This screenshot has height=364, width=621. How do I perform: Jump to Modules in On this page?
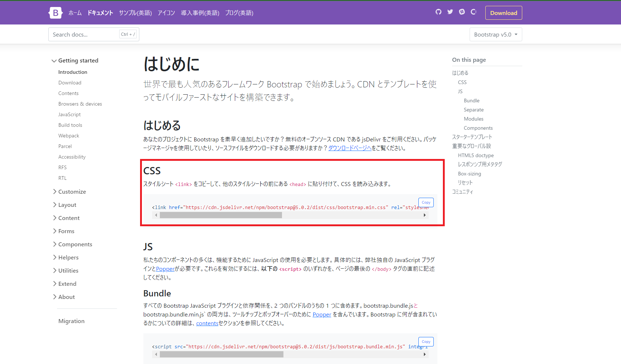(473, 119)
